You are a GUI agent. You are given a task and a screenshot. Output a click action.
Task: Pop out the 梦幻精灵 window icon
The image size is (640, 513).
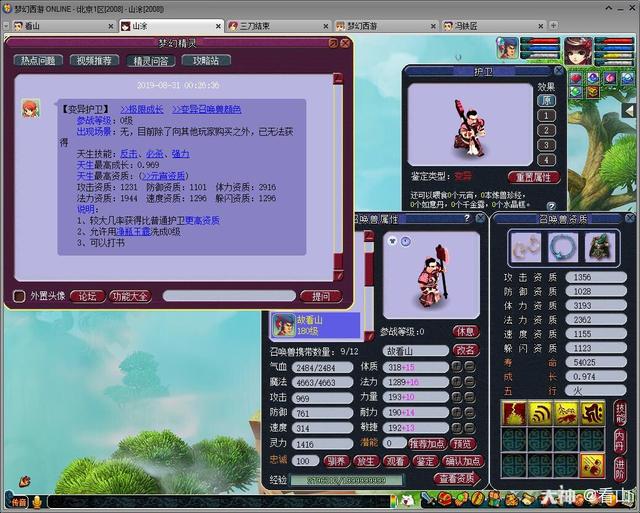tap(333, 43)
